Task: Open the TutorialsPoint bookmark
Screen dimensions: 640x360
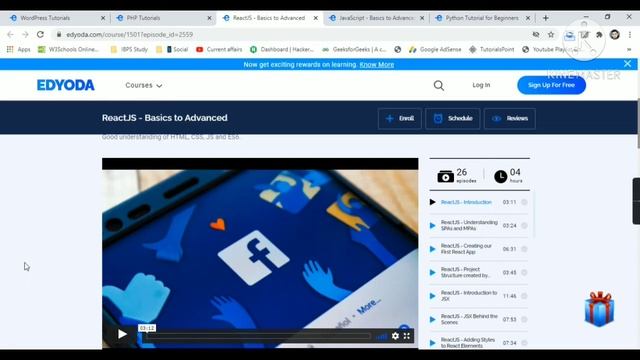Action: tap(491, 49)
